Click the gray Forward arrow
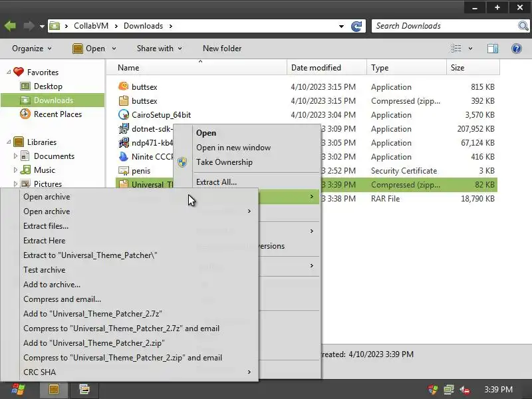 pyautogui.click(x=29, y=26)
